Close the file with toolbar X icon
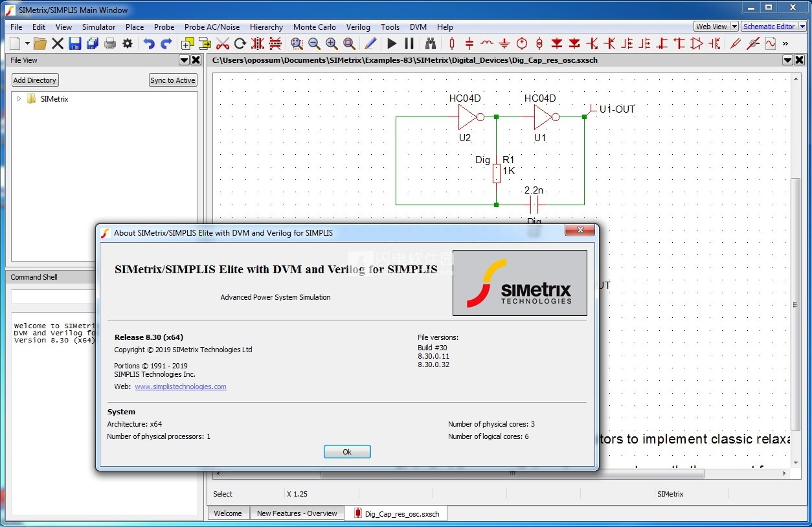 (58, 43)
